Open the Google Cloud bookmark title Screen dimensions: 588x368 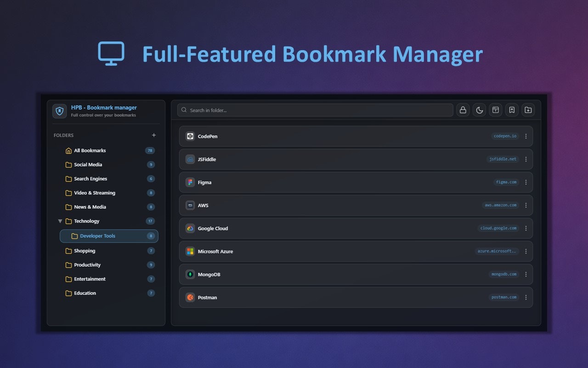tap(213, 229)
